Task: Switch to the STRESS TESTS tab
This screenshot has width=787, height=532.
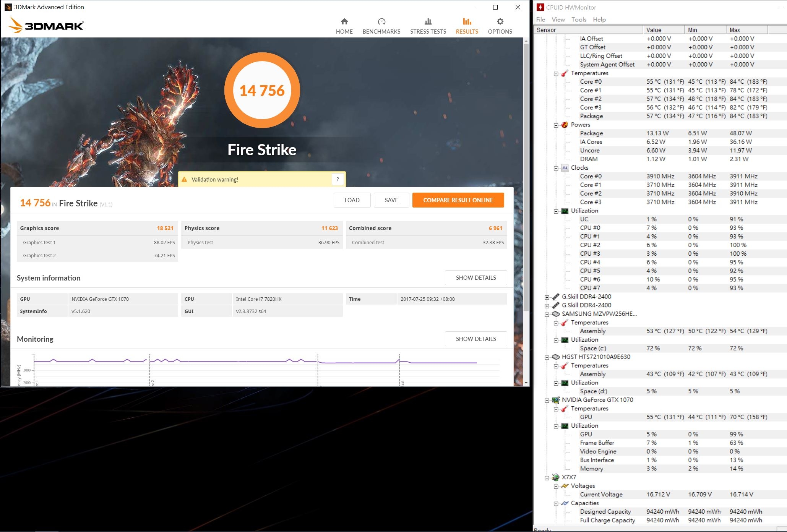Action: point(428,26)
